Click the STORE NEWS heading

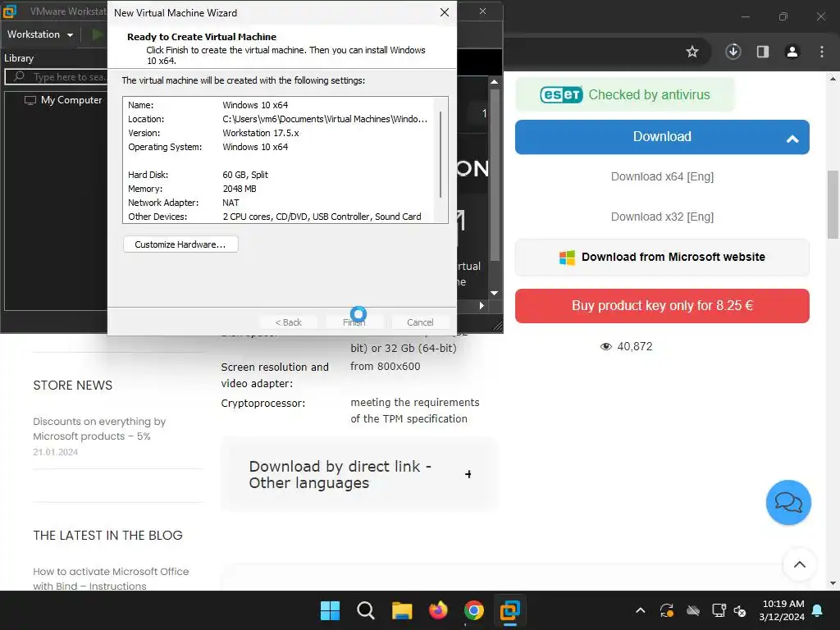coord(73,386)
